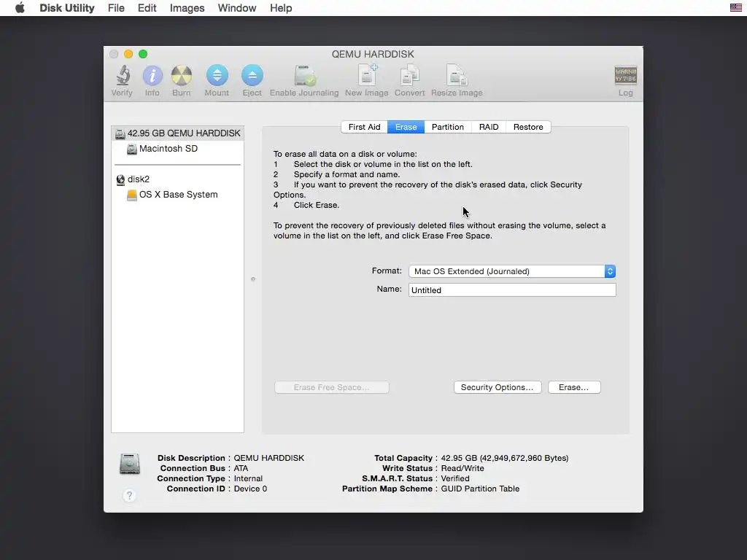Image resolution: width=747 pixels, height=560 pixels.
Task: Click the Verify microscope icon
Action: (x=123, y=76)
